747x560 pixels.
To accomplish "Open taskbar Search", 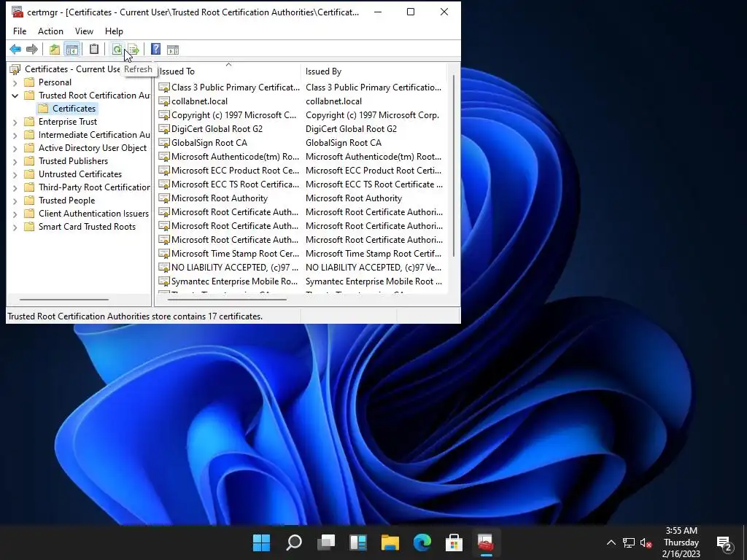I will point(293,542).
